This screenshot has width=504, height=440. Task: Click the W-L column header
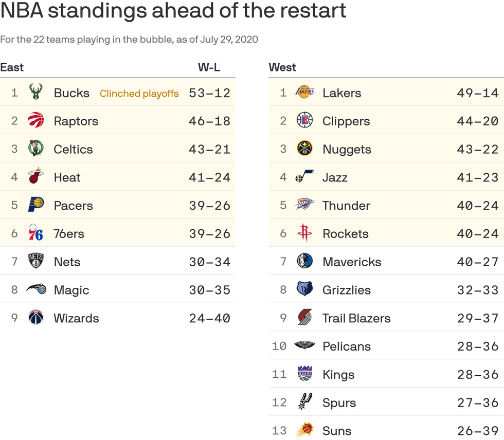point(209,67)
